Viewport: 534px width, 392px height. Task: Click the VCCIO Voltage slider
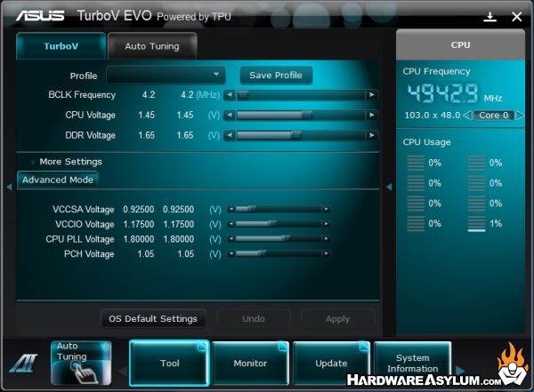point(279,224)
